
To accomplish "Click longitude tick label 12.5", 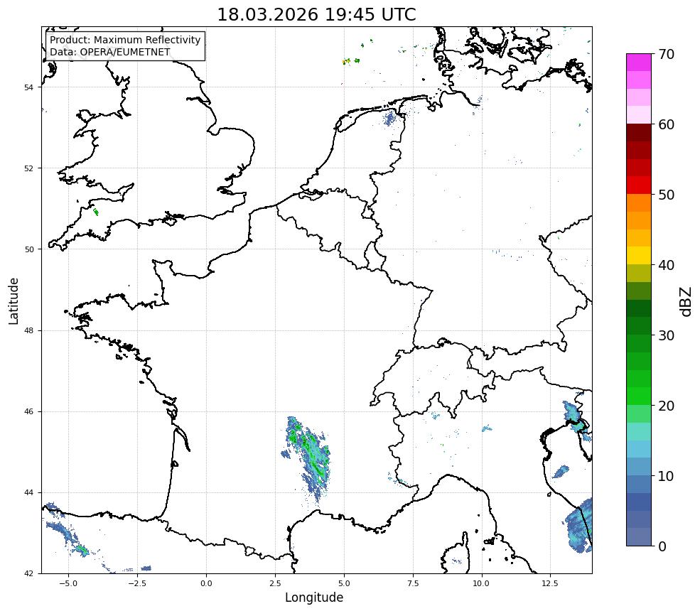I will 550,583.
